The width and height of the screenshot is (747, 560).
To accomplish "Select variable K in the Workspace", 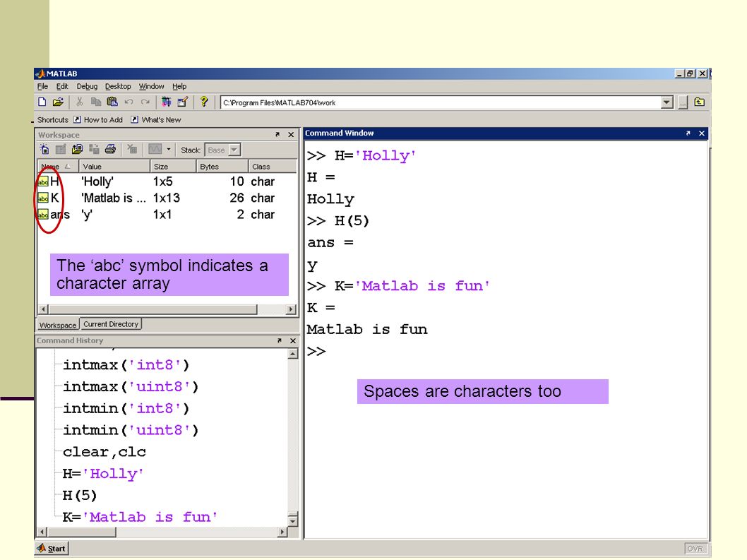I will [x=167, y=198].
